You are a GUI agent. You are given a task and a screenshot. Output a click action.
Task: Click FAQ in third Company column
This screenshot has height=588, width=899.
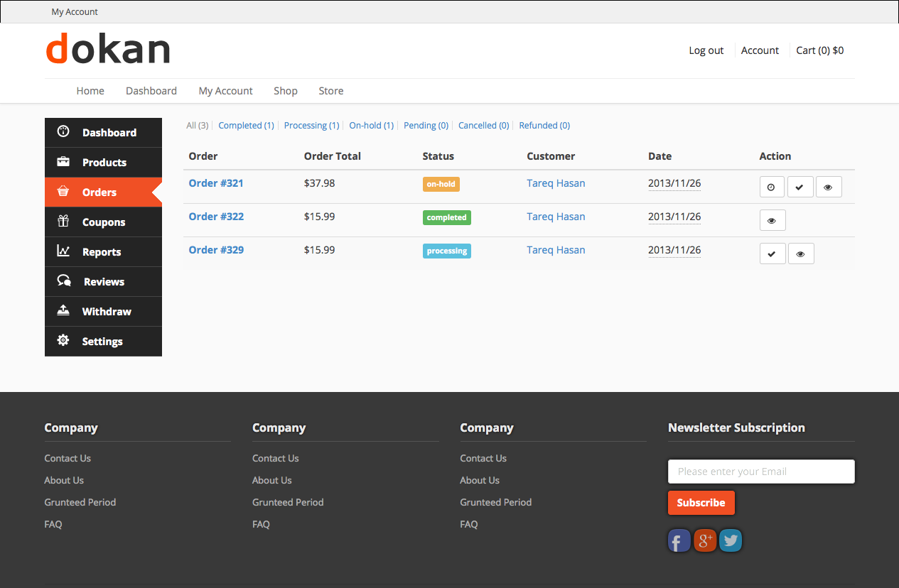(x=469, y=524)
